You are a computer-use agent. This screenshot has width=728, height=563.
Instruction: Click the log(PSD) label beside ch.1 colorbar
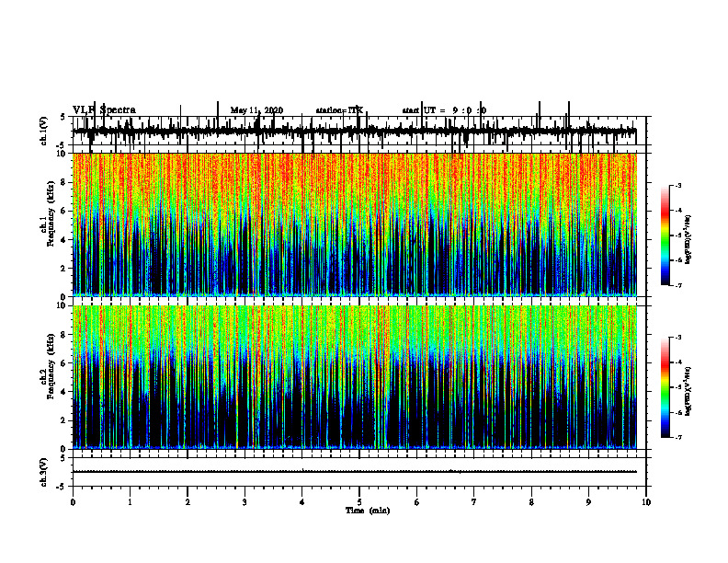(688, 239)
